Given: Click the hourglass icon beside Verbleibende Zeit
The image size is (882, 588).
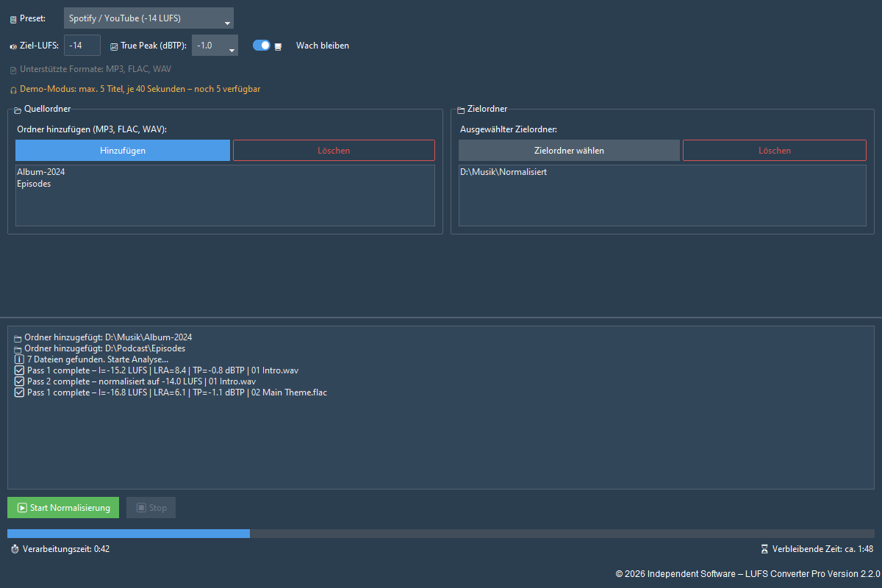Looking at the screenshot, I should tap(764, 549).
